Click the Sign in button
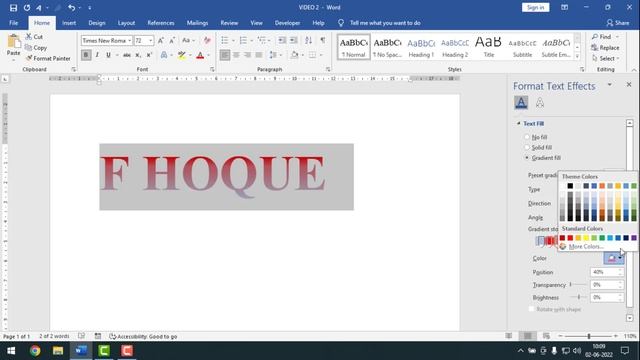Screen dimensions: 640x360 [x=536, y=7]
